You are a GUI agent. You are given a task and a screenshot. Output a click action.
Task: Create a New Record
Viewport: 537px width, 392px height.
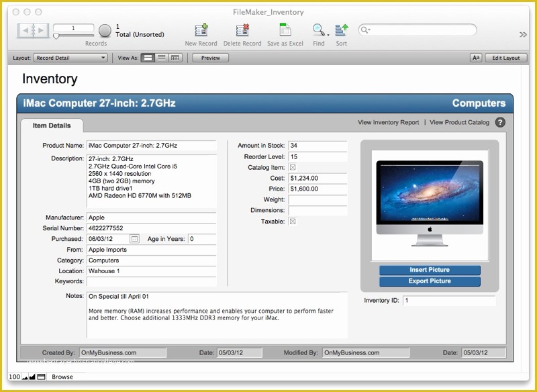click(x=201, y=30)
